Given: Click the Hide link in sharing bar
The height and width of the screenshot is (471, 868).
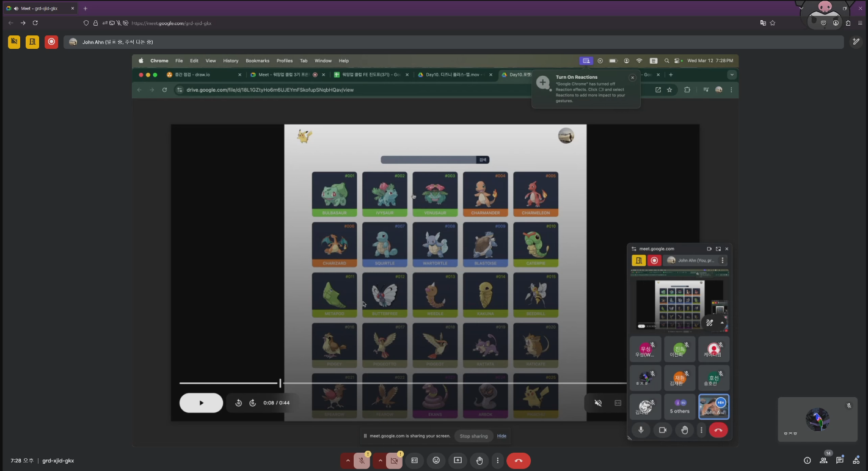Looking at the screenshot, I should click(x=501, y=436).
